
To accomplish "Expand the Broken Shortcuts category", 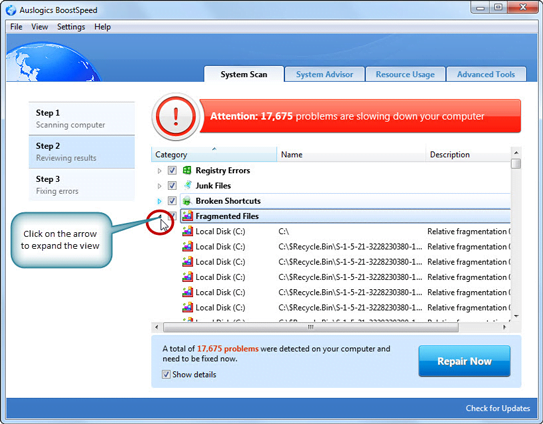I will pyautogui.click(x=159, y=201).
